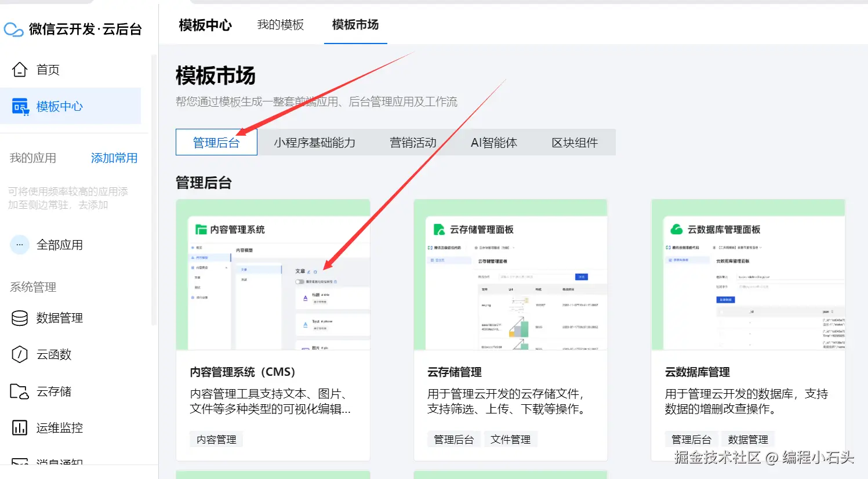Switch to the 我的模板 tab

point(281,25)
